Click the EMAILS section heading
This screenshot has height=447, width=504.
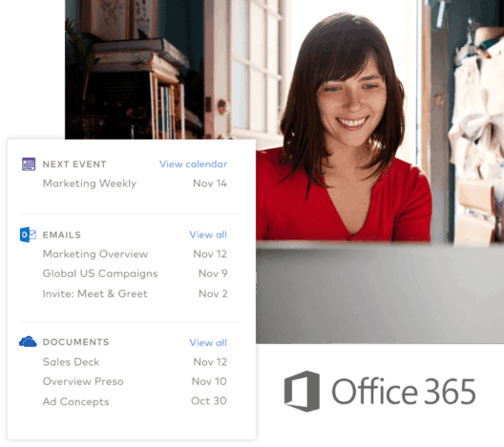coord(62,235)
